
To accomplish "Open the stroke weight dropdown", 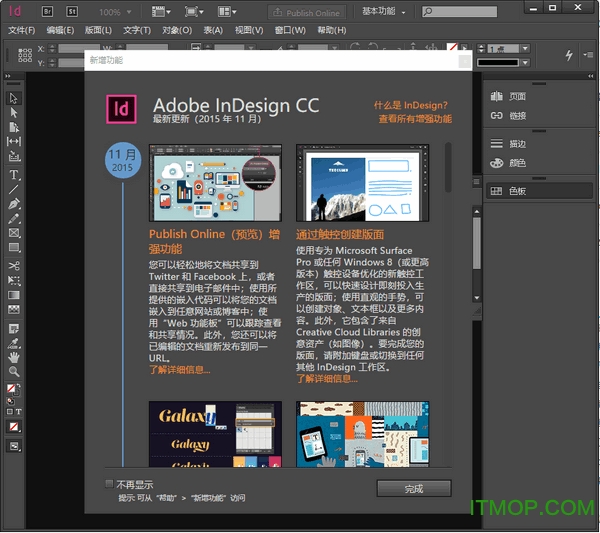I will pos(525,49).
